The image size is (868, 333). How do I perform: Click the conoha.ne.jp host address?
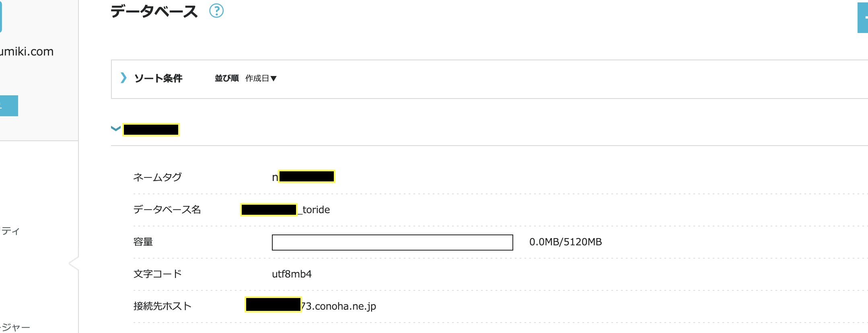(x=311, y=306)
